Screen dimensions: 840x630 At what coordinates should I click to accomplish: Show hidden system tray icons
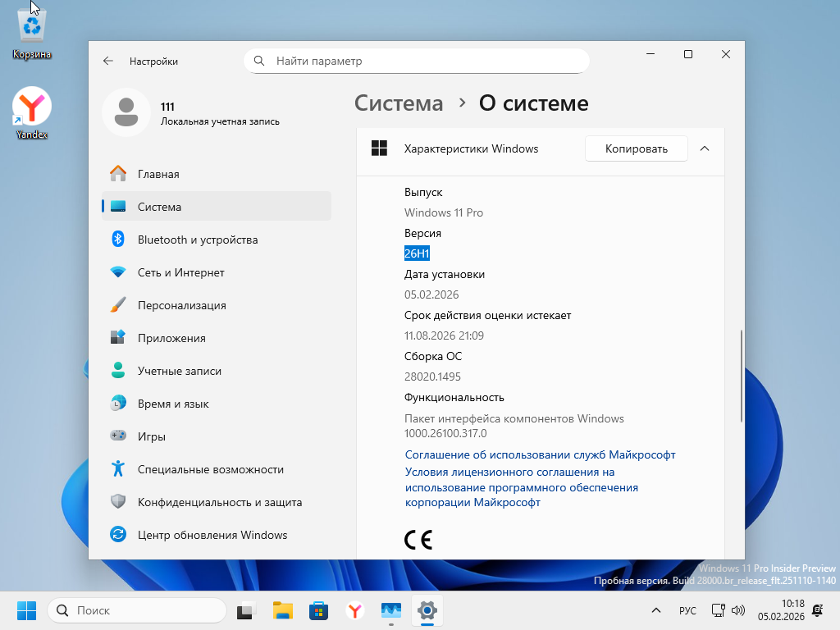pos(655,610)
